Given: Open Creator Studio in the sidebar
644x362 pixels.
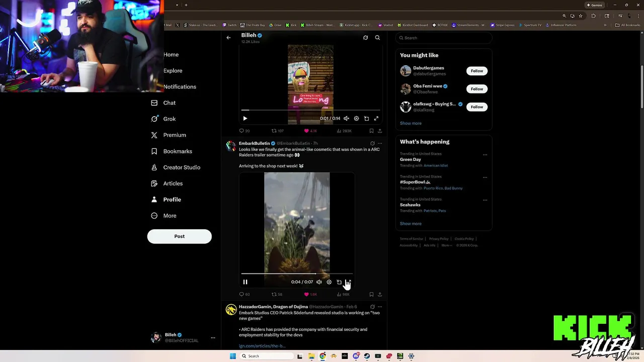Looking at the screenshot, I should (176, 167).
